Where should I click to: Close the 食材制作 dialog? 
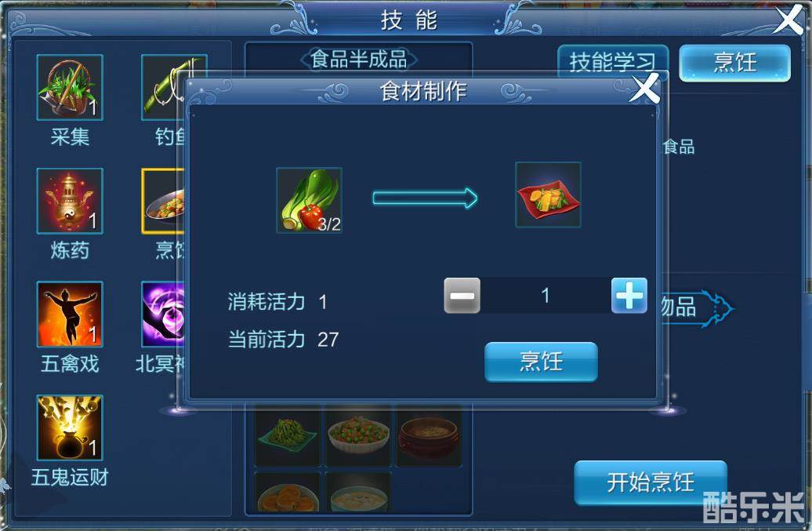(x=645, y=88)
